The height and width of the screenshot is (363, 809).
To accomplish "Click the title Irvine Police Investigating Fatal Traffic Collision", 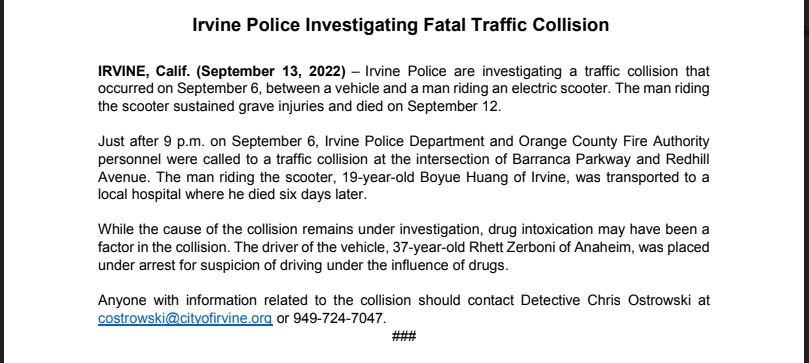I will (400, 24).
